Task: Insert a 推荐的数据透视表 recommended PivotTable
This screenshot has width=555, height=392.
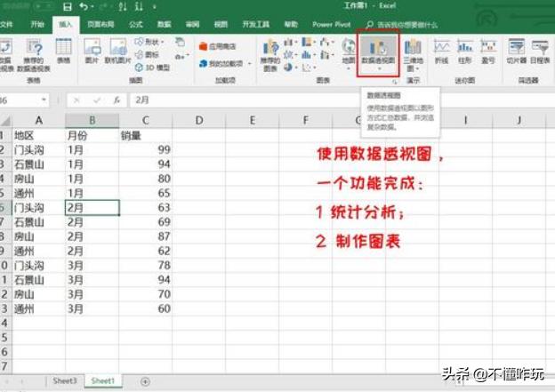Action: tap(34, 55)
